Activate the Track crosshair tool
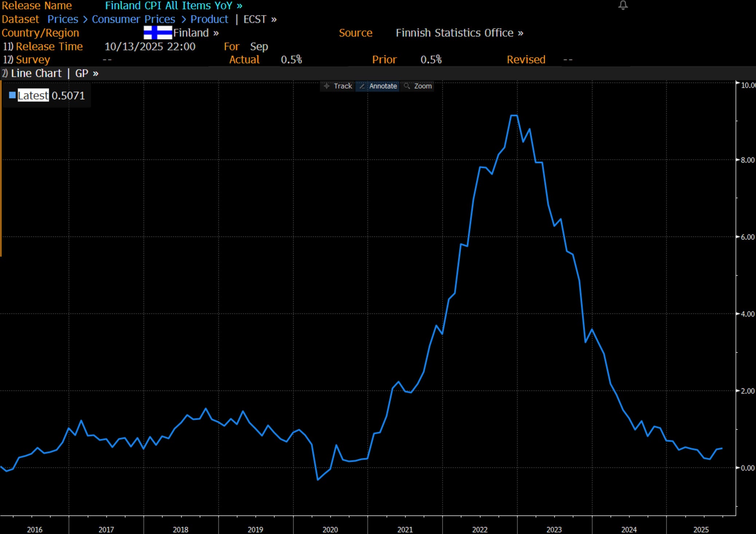 click(x=338, y=86)
